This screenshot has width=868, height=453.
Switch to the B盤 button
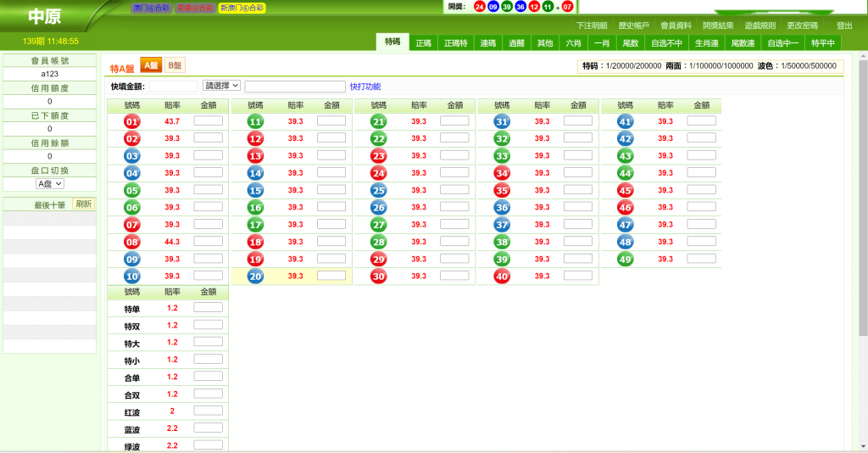pos(175,65)
